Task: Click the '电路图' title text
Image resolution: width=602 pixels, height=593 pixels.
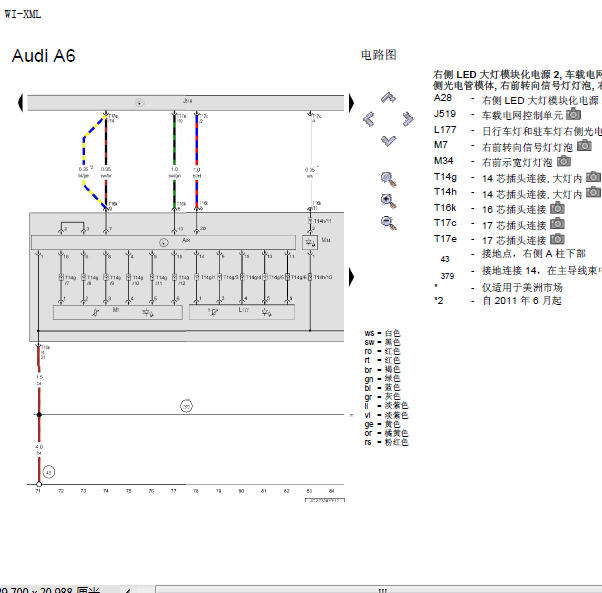Action: [x=378, y=55]
